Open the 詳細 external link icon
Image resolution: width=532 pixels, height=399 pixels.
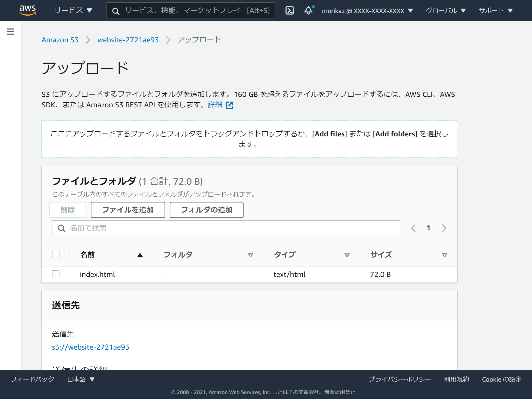coord(230,105)
